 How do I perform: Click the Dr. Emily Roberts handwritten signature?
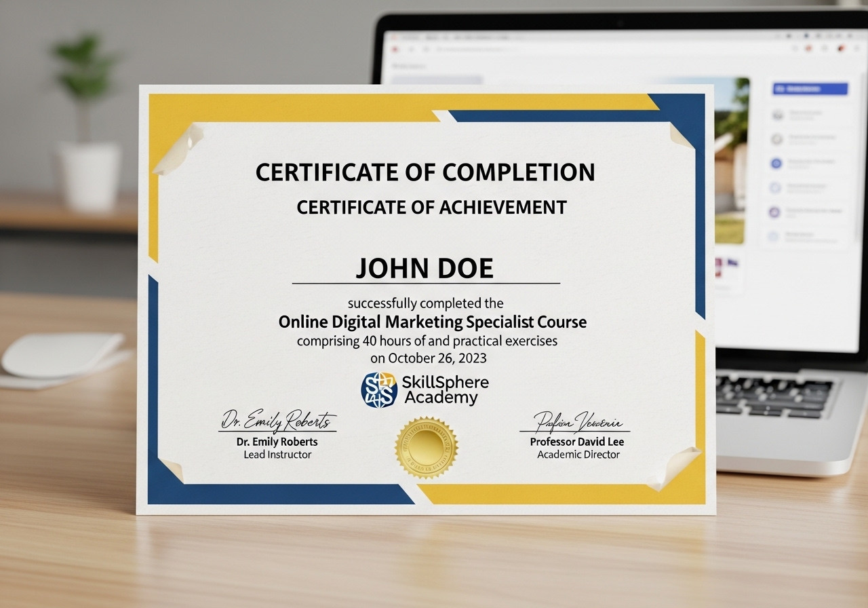click(278, 421)
